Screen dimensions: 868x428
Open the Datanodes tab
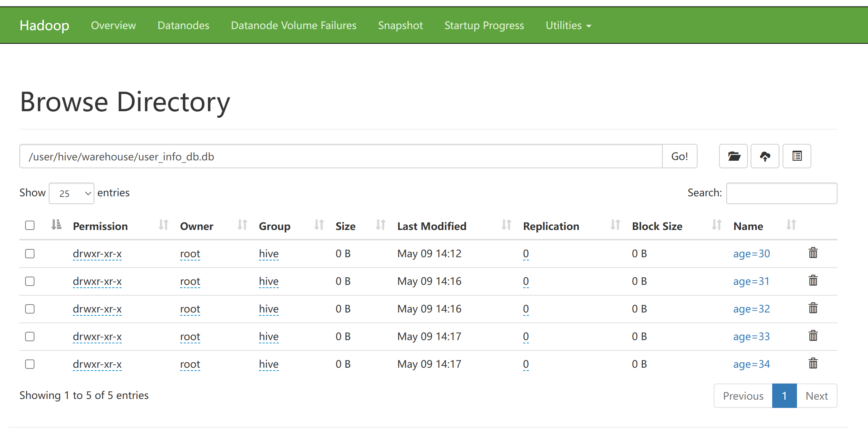183,25
